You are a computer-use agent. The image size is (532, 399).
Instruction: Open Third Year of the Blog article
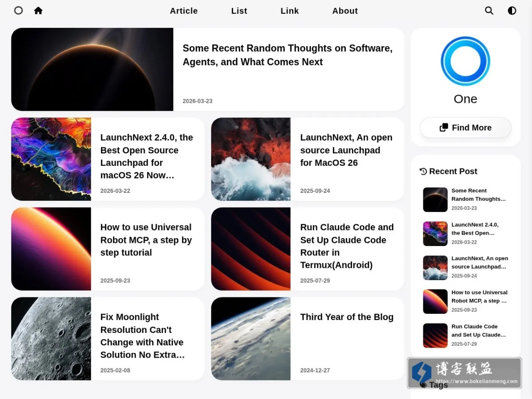pyautogui.click(x=347, y=317)
